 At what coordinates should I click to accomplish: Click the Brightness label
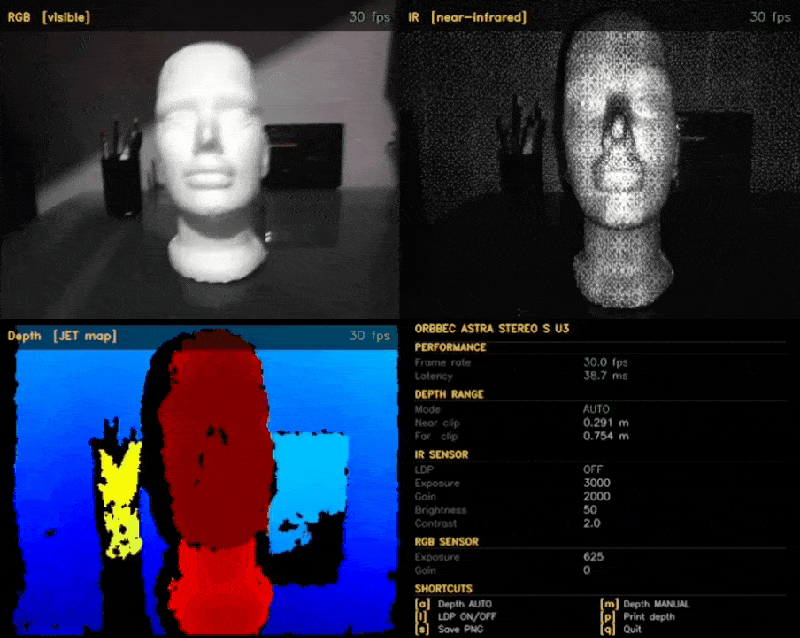click(441, 510)
